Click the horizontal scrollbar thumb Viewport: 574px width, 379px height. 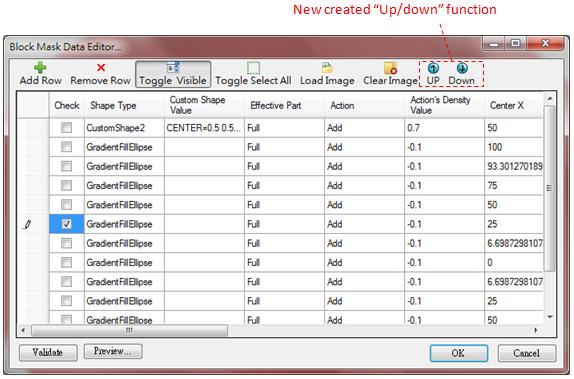point(129,330)
